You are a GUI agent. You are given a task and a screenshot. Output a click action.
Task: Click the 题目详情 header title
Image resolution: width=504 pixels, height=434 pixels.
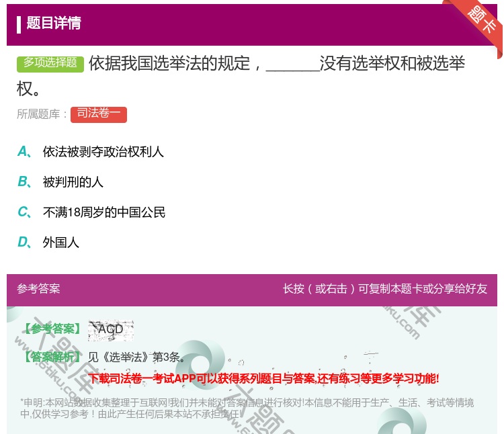(54, 23)
